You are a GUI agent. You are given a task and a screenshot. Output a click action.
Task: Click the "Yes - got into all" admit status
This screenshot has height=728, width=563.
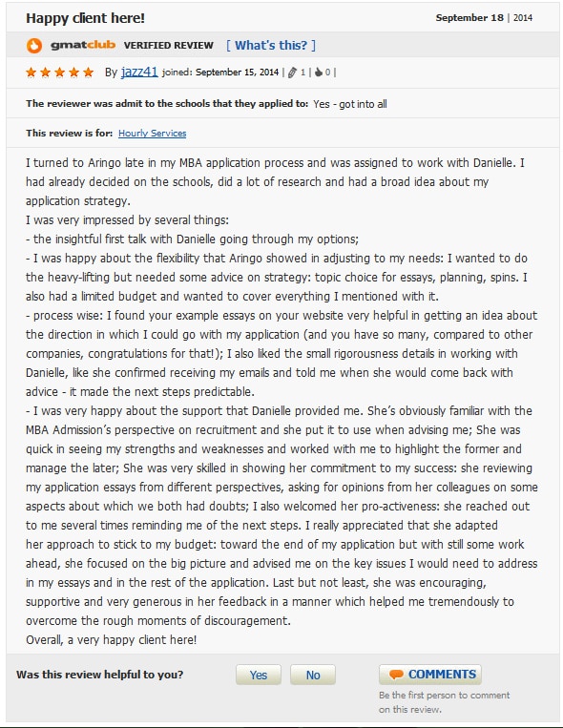350,104
